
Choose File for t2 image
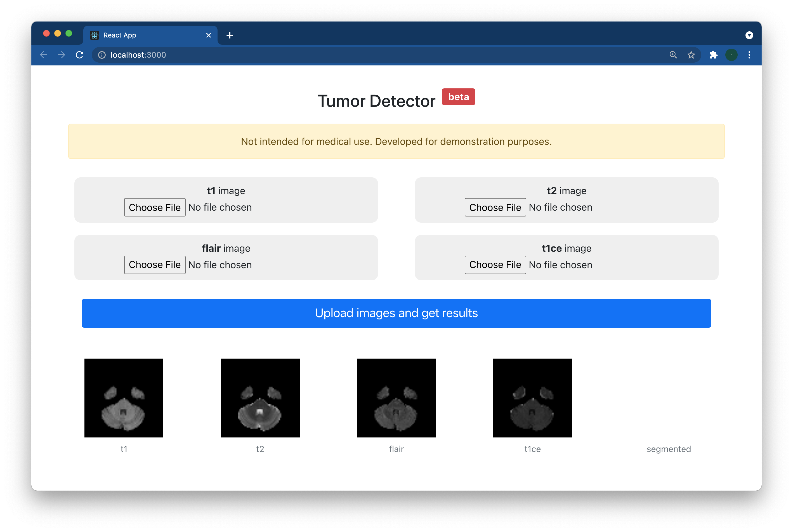click(x=495, y=207)
